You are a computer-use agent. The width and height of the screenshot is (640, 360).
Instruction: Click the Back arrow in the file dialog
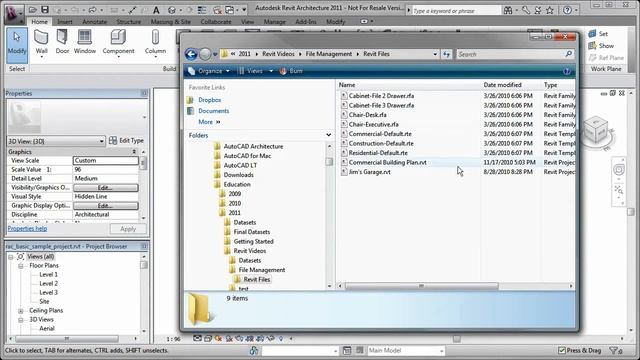click(x=191, y=54)
